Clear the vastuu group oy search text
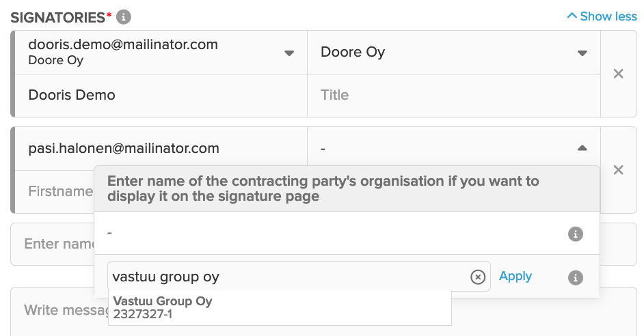 click(x=478, y=277)
